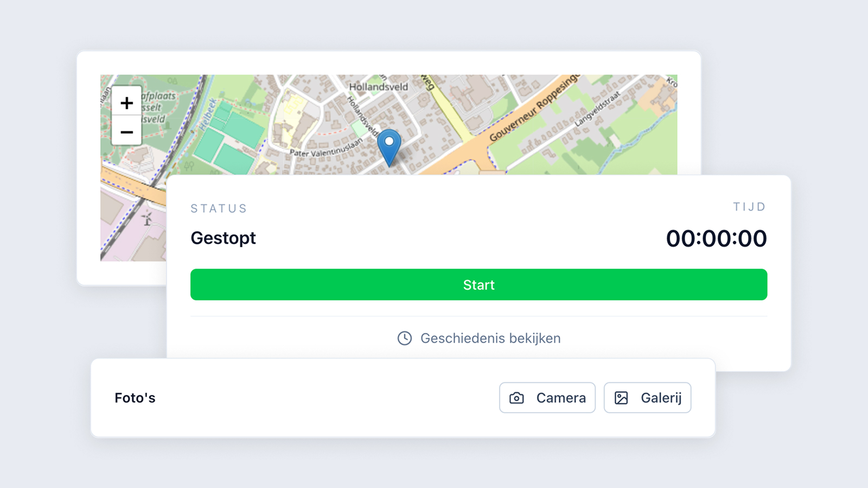Viewport: 868px width, 488px height.
Task: Choose the Camera text label for photos
Action: (x=561, y=398)
